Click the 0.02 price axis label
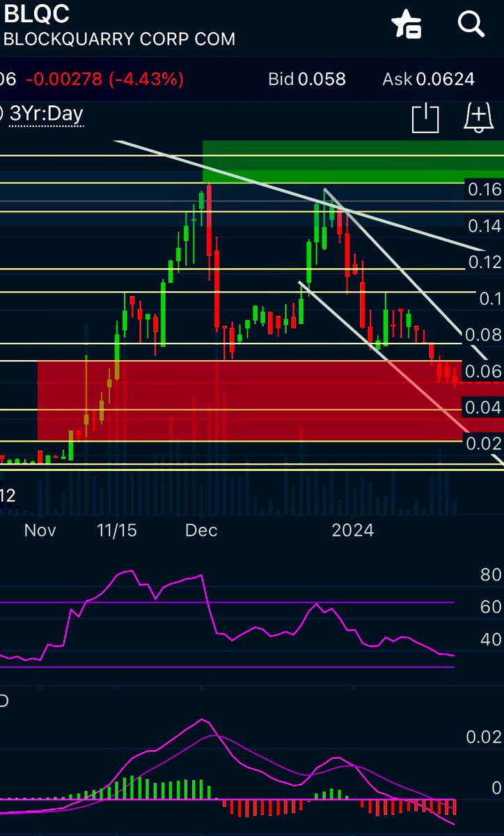The image size is (504, 836). (485, 443)
